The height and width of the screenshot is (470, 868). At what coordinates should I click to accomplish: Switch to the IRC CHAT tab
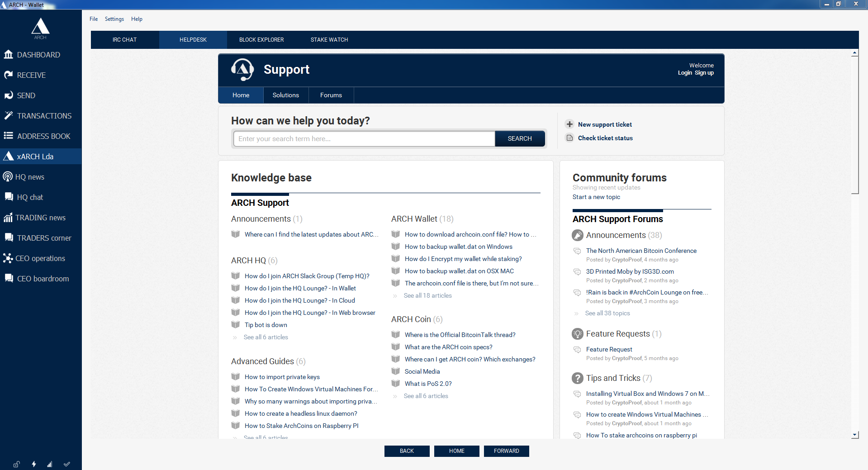coord(125,40)
